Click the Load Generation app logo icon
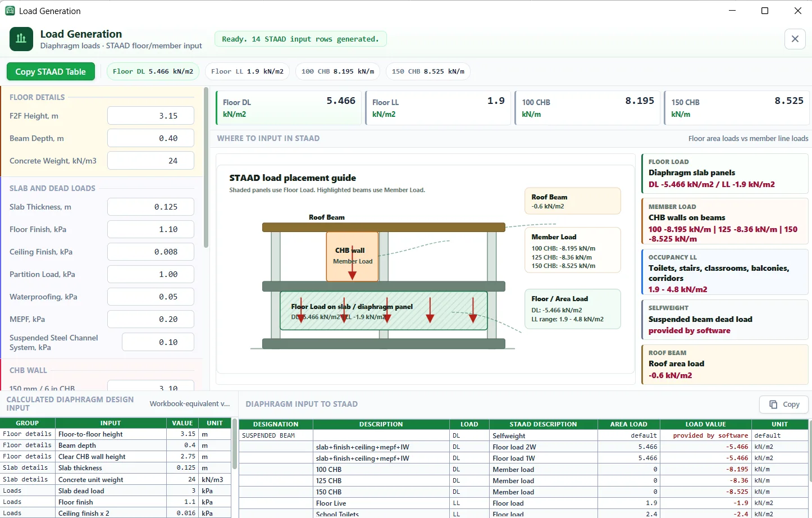The image size is (812, 518). point(21,39)
